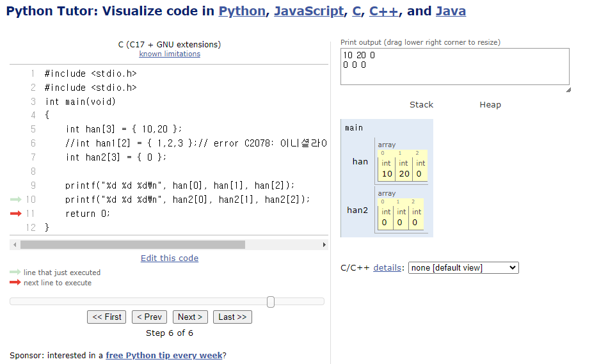
Task: Open the JavaScript link in the header
Action: [x=309, y=11]
